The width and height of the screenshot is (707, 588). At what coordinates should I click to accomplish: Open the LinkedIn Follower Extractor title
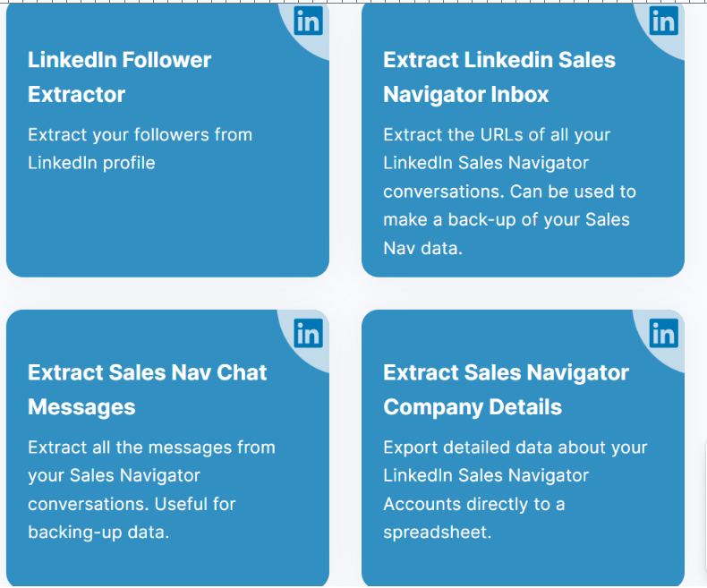tap(120, 77)
